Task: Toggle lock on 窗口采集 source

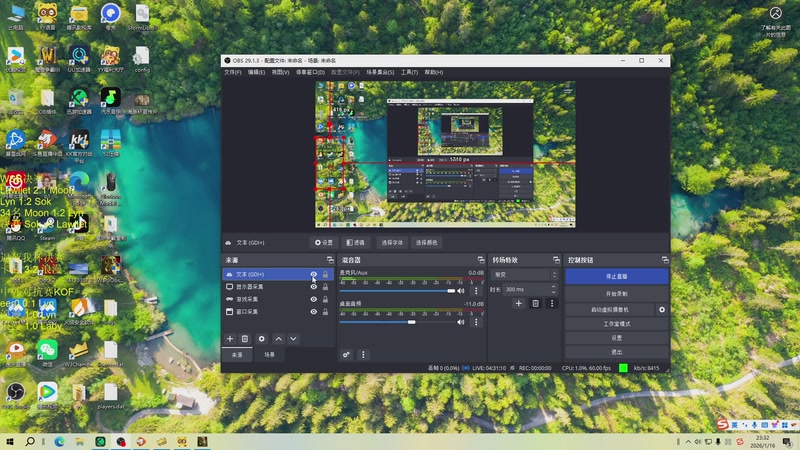Action: [326, 311]
